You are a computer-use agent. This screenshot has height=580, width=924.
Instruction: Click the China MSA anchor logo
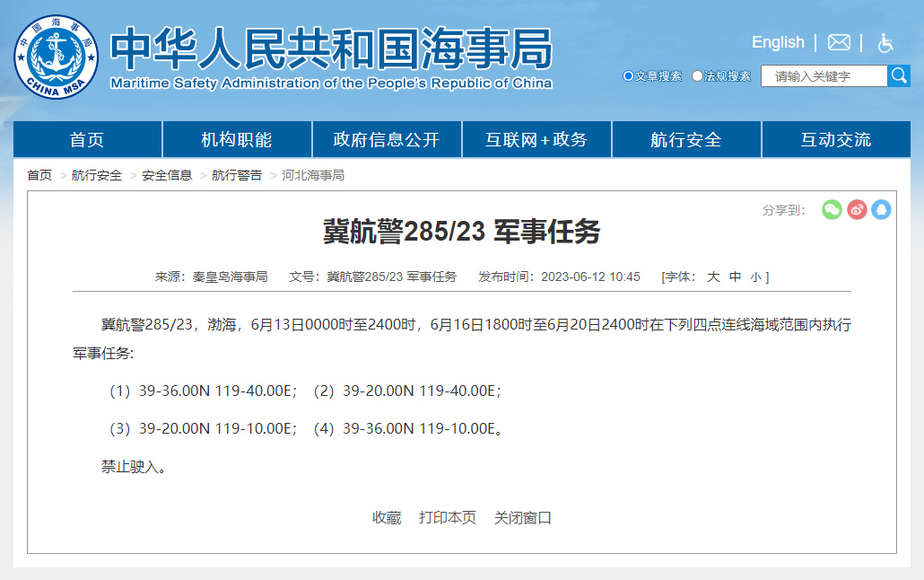coord(56,57)
